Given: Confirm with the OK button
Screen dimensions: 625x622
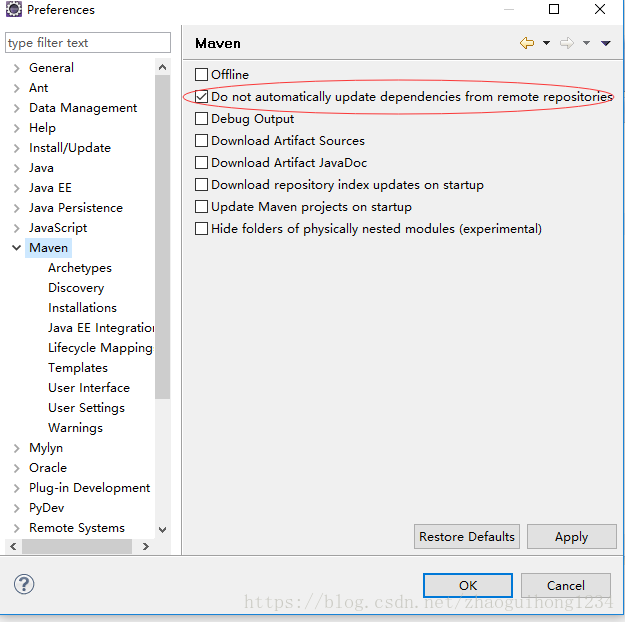Looking at the screenshot, I should click(468, 585).
